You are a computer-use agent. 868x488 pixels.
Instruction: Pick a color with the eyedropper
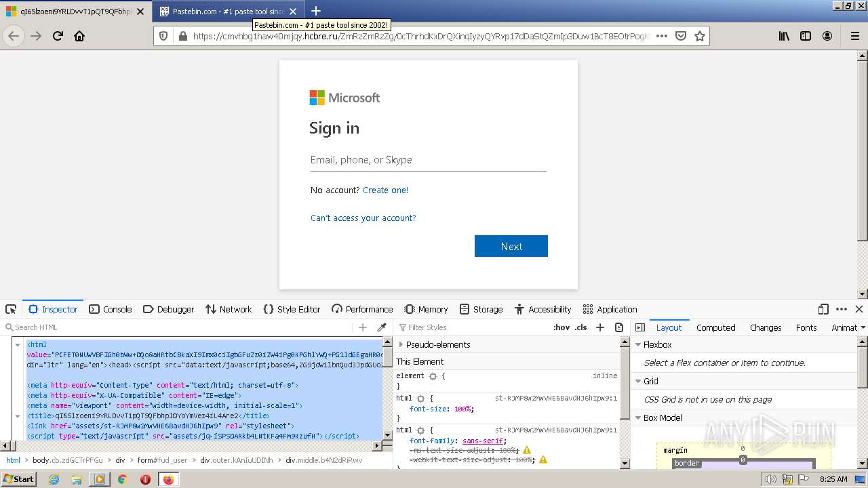(x=382, y=327)
